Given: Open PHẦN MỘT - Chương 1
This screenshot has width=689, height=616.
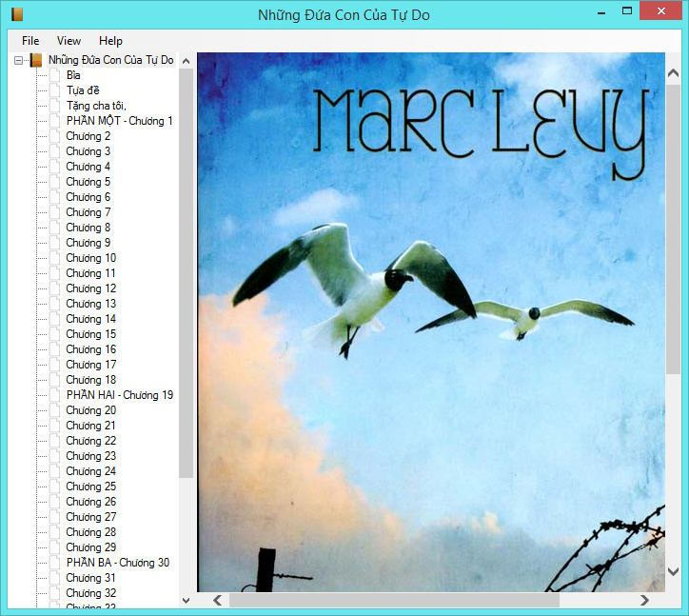Looking at the screenshot, I should [x=120, y=121].
